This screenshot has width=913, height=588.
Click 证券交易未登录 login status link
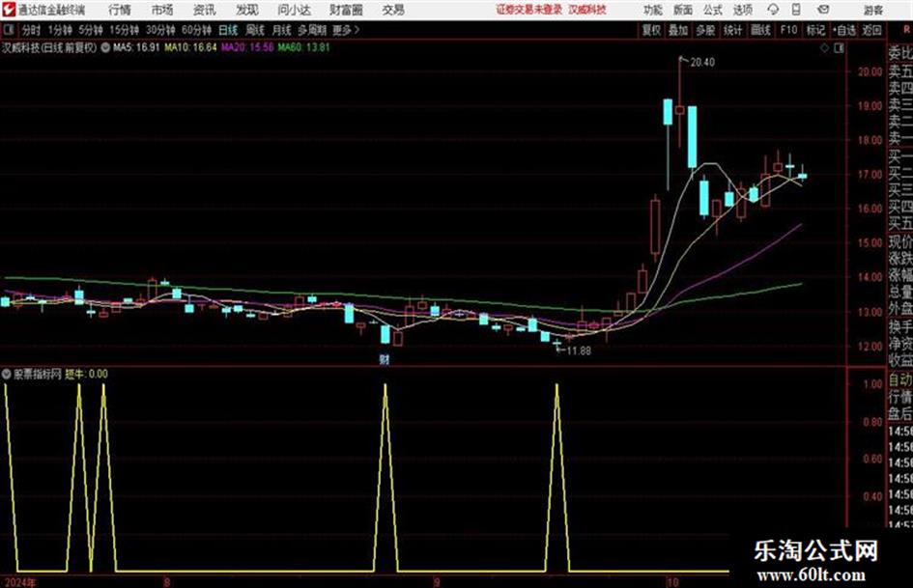[x=529, y=10]
